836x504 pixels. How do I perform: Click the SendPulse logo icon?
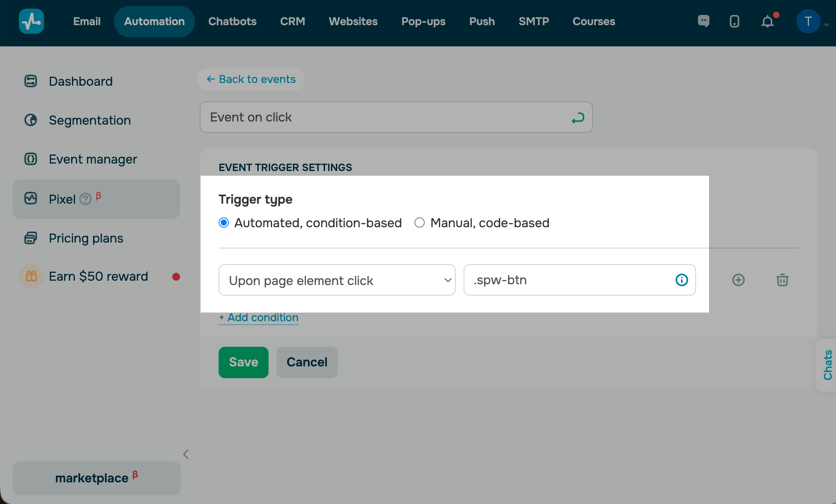pos(31,21)
